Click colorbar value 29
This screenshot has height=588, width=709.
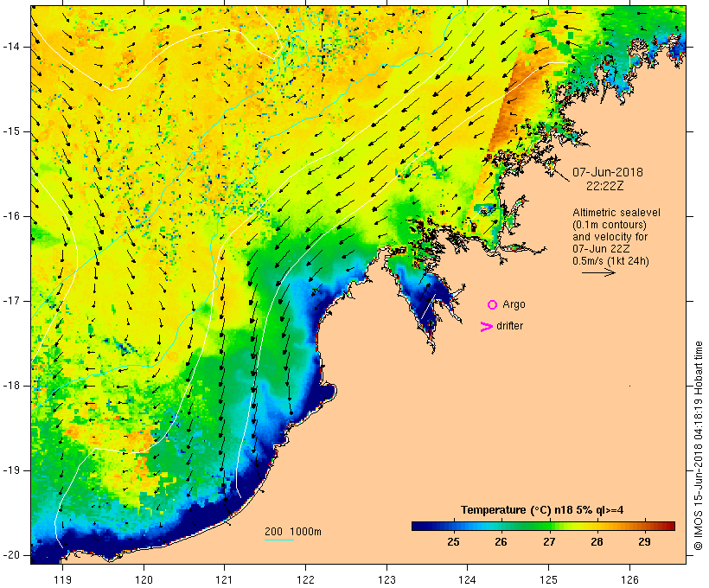click(x=644, y=542)
